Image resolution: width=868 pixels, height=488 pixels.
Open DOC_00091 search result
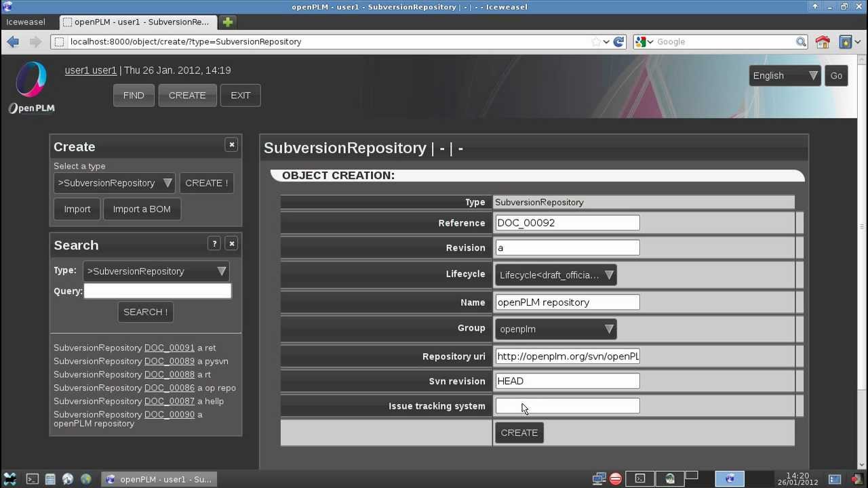click(x=170, y=348)
